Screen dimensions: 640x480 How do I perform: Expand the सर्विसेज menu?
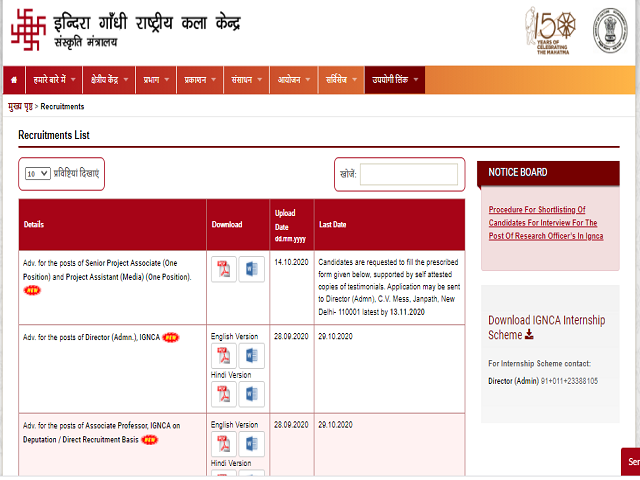pos(341,80)
